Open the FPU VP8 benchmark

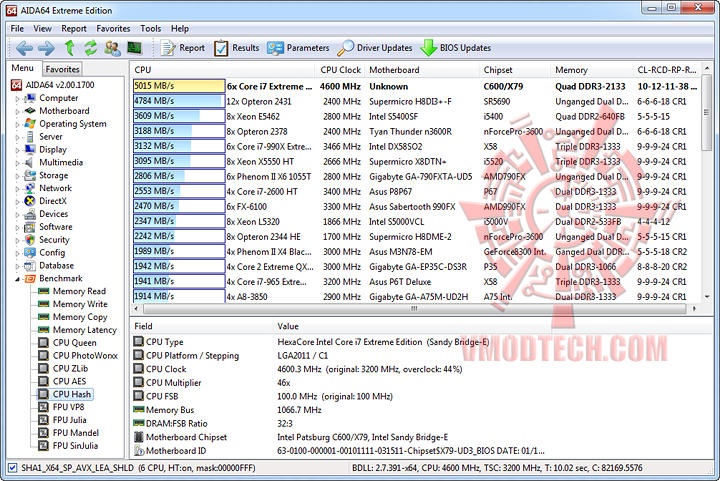(68, 407)
